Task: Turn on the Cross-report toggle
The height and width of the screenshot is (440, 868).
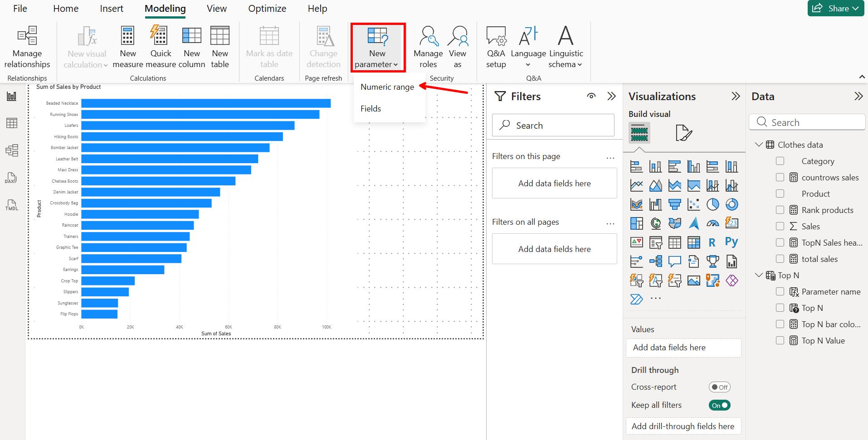Action: pos(719,387)
